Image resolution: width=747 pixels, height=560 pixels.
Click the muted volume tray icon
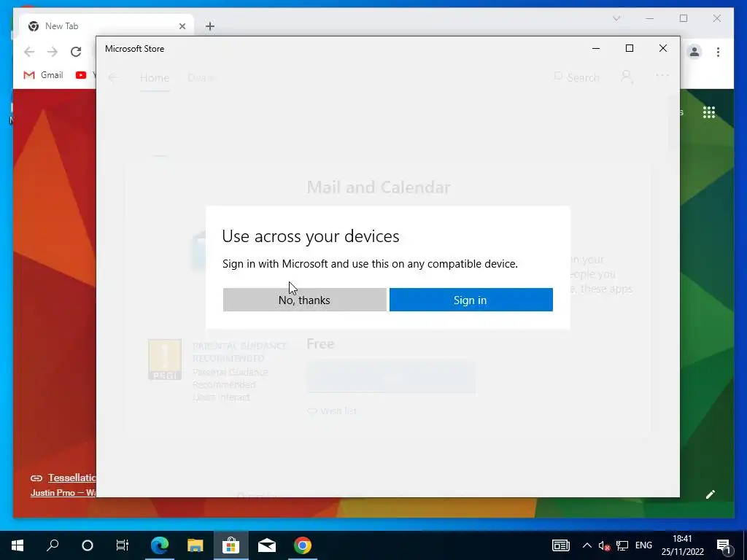[604, 545]
